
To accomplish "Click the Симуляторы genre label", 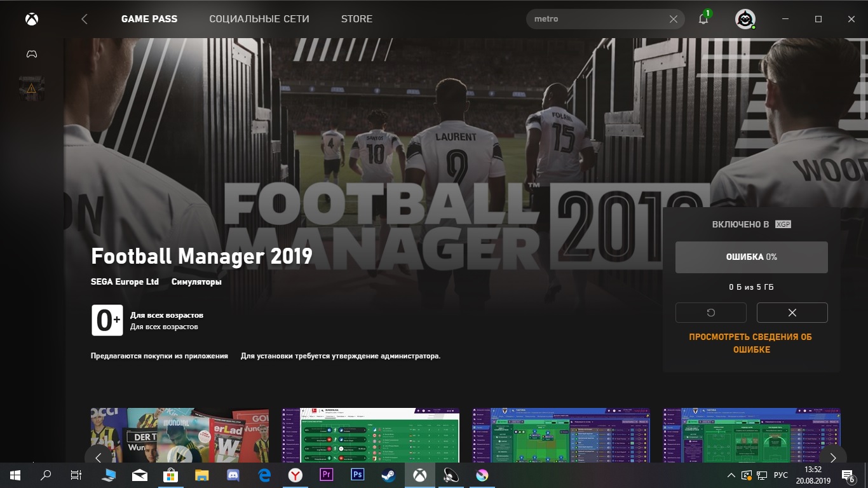I will coord(196,281).
